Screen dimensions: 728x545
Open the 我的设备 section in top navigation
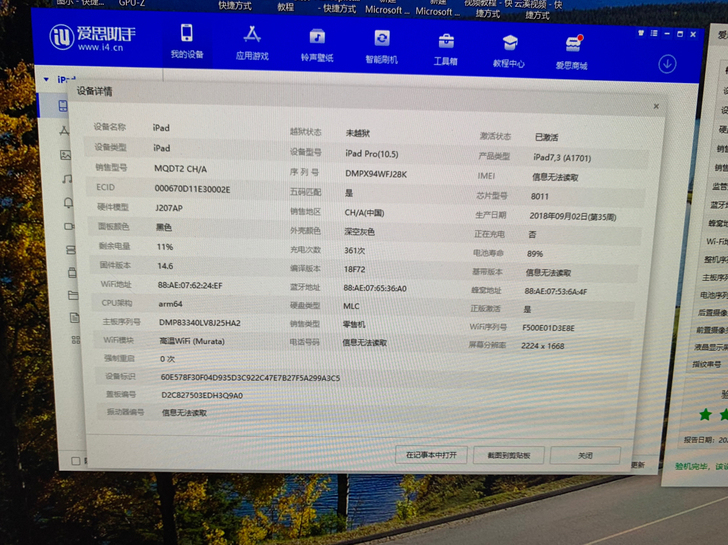click(x=187, y=42)
